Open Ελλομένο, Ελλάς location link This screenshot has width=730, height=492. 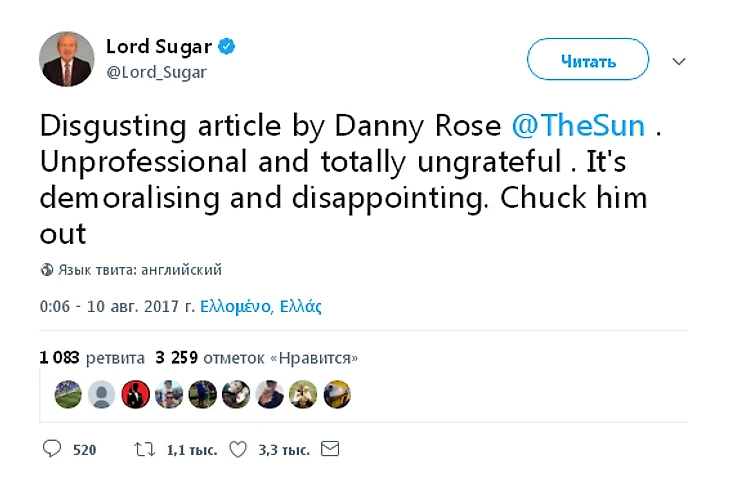pos(261,307)
